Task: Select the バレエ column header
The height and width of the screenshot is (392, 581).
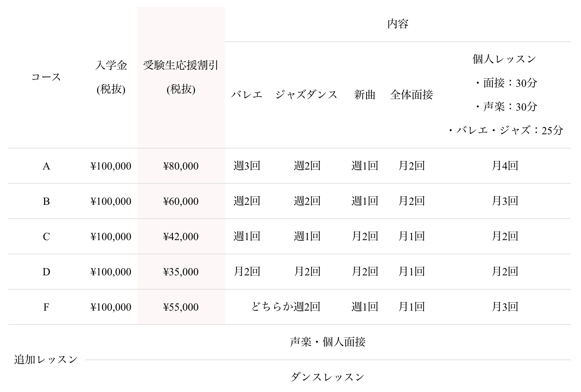Action: [x=247, y=95]
